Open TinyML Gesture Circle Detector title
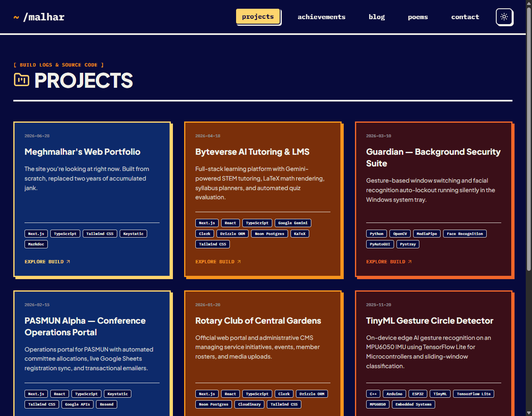532x416 pixels. coord(430,321)
